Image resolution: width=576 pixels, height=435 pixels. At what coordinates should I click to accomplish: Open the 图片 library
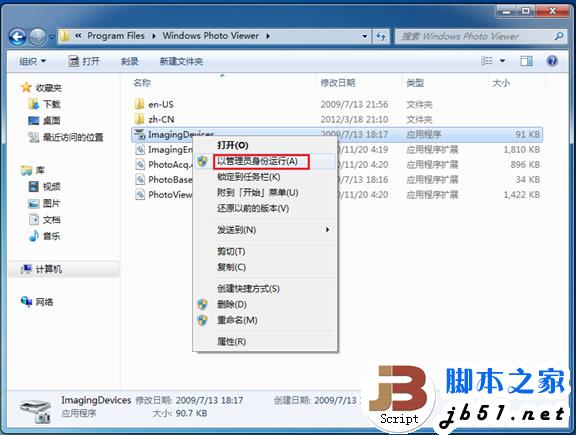[x=51, y=203]
